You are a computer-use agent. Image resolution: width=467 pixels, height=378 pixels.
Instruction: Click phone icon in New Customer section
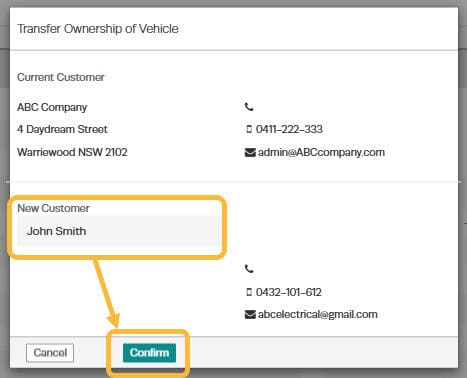249,268
